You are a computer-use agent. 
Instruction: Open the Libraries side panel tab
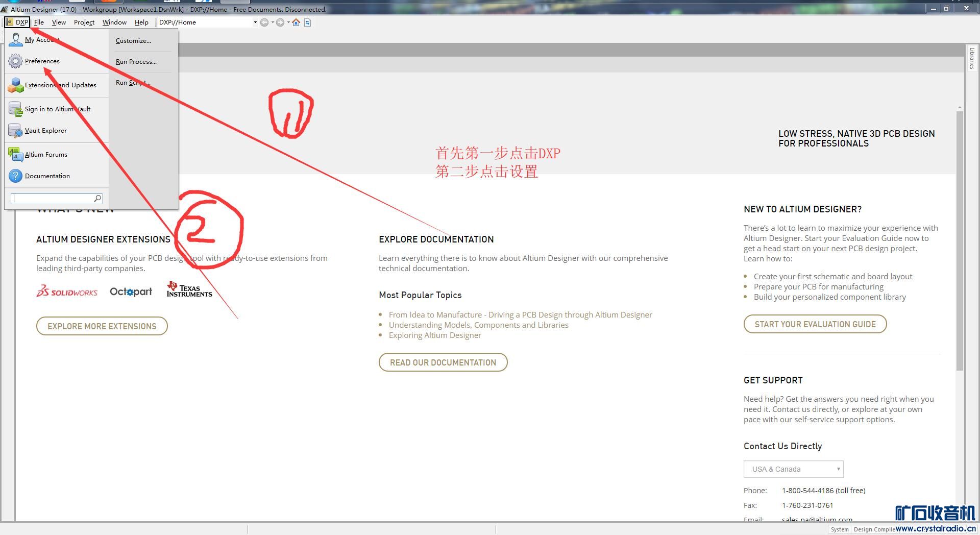pyautogui.click(x=972, y=58)
